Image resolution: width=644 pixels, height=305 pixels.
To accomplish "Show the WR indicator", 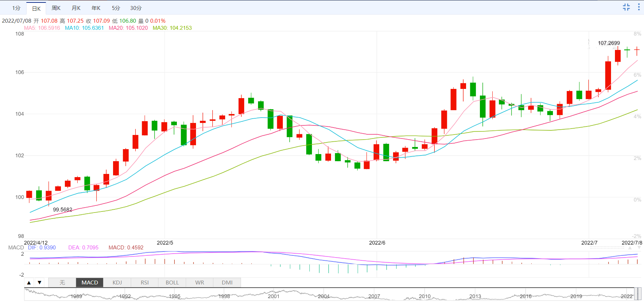I will click(200, 282).
